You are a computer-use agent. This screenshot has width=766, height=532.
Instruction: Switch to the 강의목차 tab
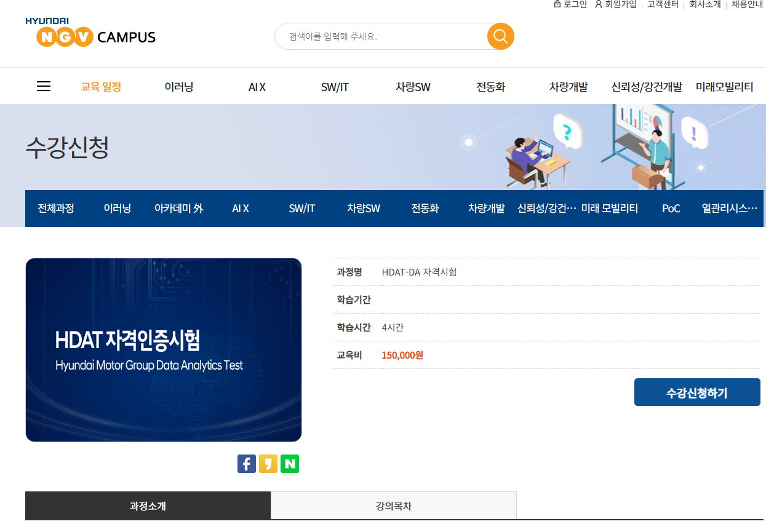394,506
